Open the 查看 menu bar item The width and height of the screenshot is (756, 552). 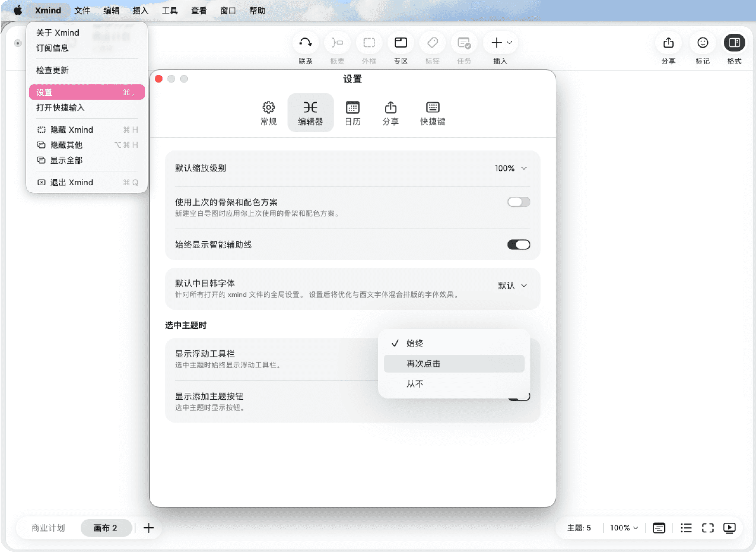point(199,10)
